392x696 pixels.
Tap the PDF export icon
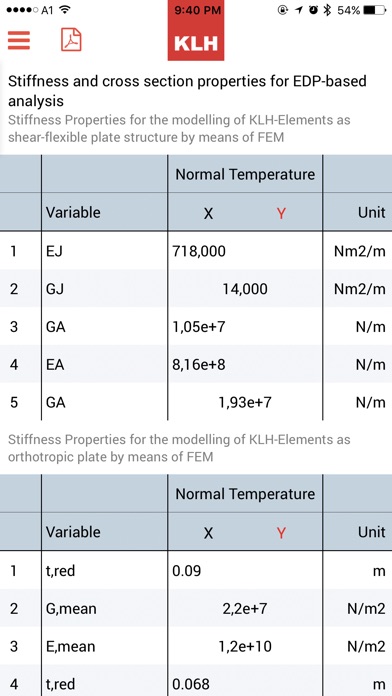coord(71,40)
